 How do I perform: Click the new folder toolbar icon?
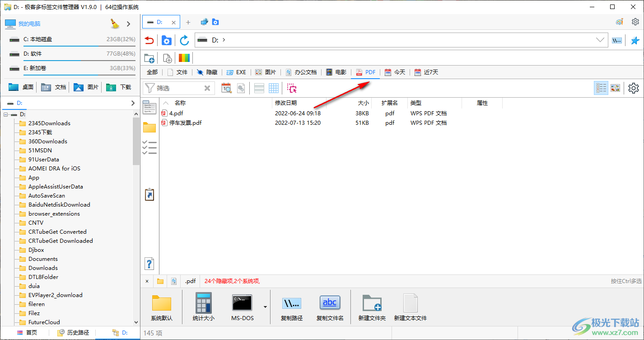pyautogui.click(x=149, y=58)
